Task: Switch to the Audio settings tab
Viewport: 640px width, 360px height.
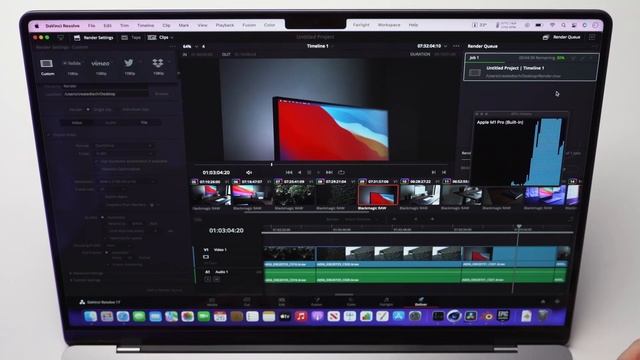Action: coord(111,122)
